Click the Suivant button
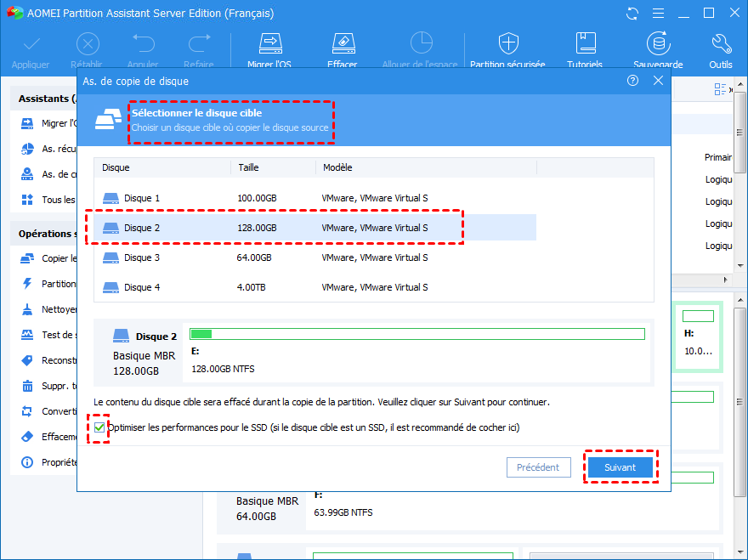748x560 pixels. click(620, 467)
